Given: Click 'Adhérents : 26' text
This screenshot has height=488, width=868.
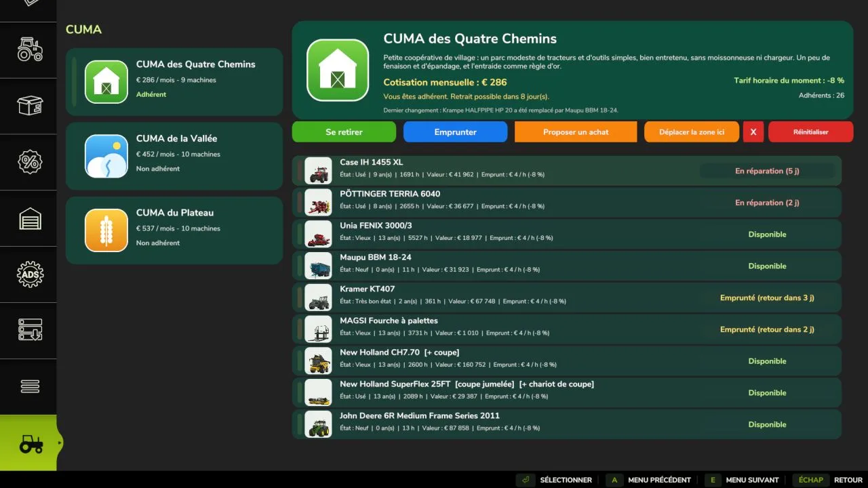Looking at the screenshot, I should (x=821, y=96).
